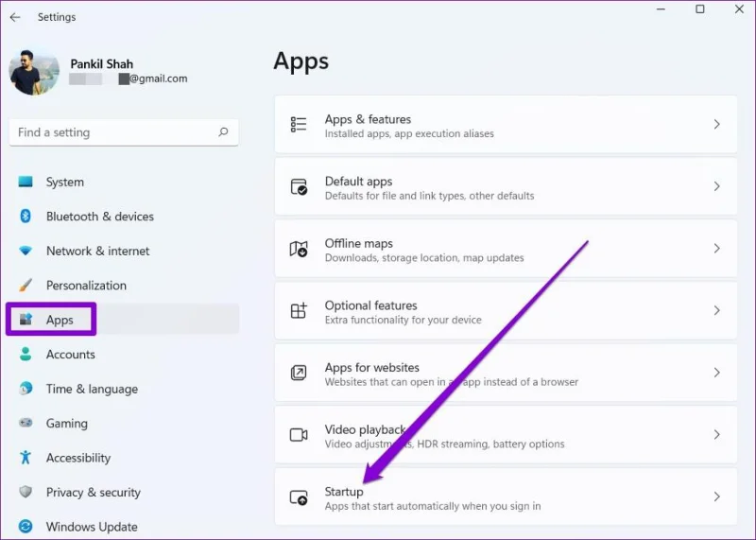The width and height of the screenshot is (756, 540).
Task: Click the Network wifi icon
Action: tap(26, 251)
